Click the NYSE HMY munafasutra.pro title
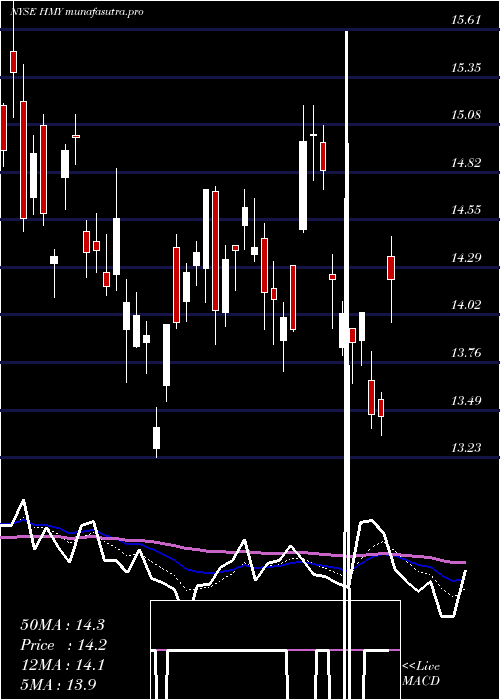Image resolution: width=500 pixels, height=700 pixels. point(77,12)
